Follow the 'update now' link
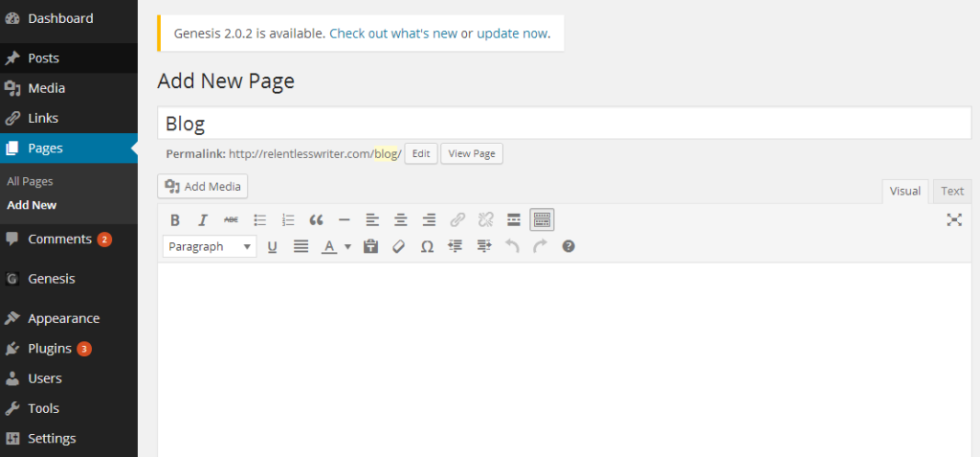The height and width of the screenshot is (457, 980). tap(512, 34)
